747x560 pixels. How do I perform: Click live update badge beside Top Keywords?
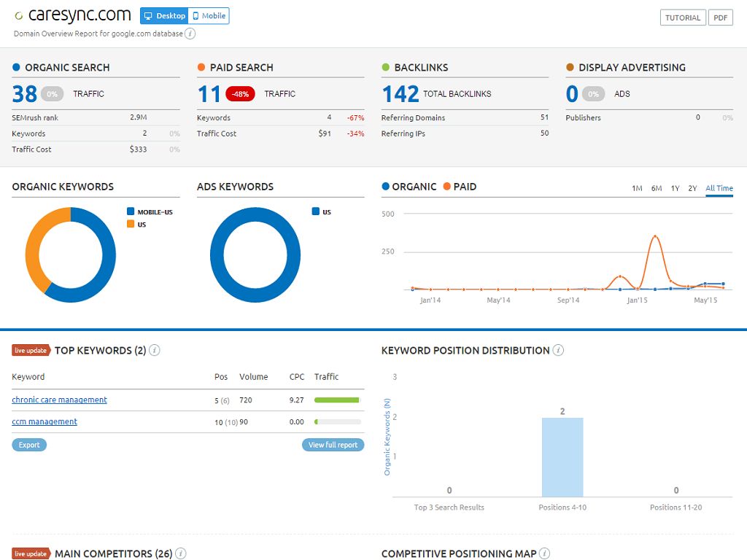(x=31, y=351)
